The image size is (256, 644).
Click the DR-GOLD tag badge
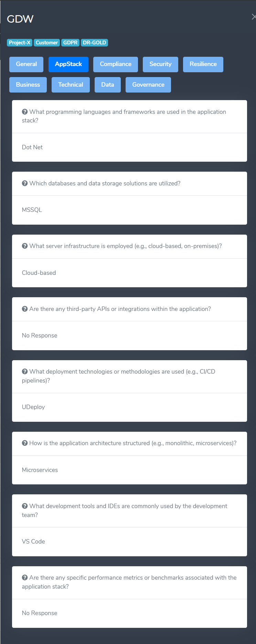pyautogui.click(x=94, y=43)
